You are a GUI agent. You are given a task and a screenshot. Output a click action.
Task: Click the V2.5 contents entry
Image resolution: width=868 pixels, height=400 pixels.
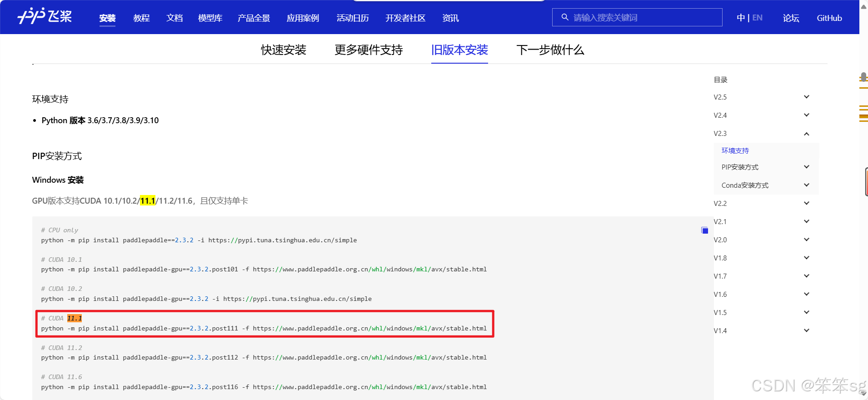coord(720,97)
